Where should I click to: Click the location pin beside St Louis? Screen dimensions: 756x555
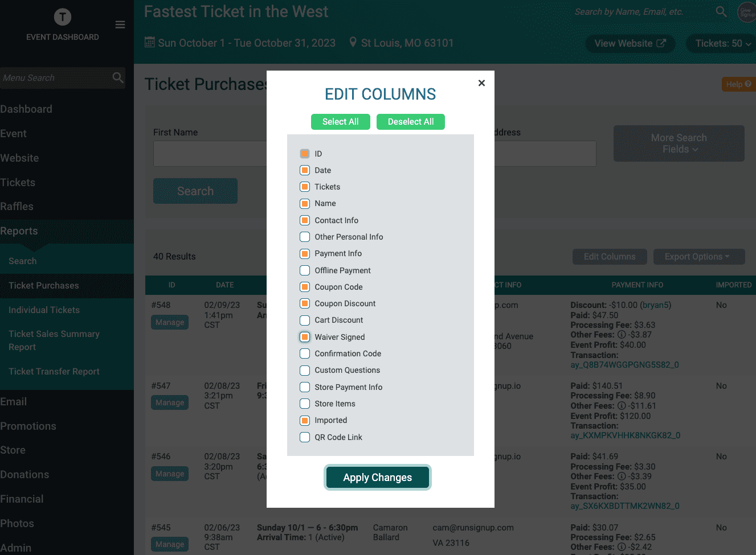(x=352, y=42)
